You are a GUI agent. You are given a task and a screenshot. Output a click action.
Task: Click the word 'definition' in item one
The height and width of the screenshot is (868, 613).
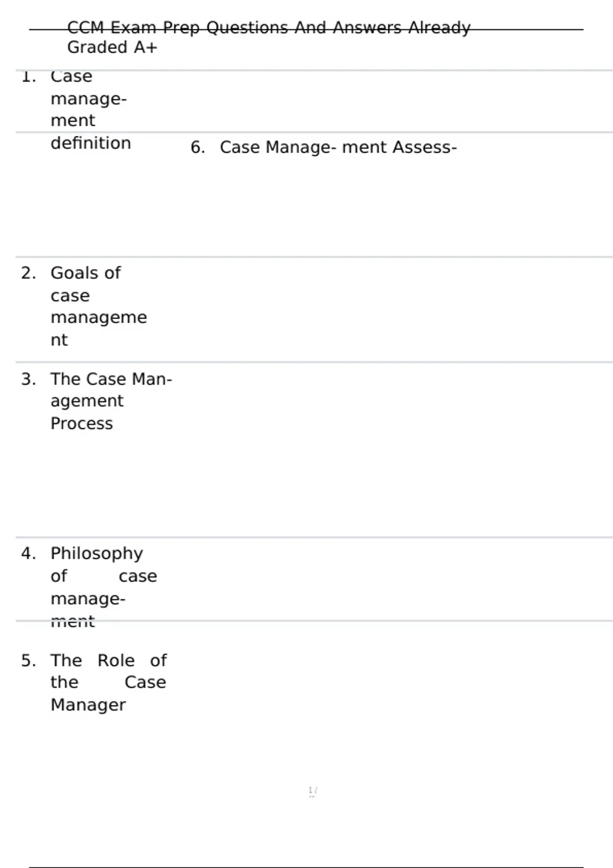(x=91, y=143)
